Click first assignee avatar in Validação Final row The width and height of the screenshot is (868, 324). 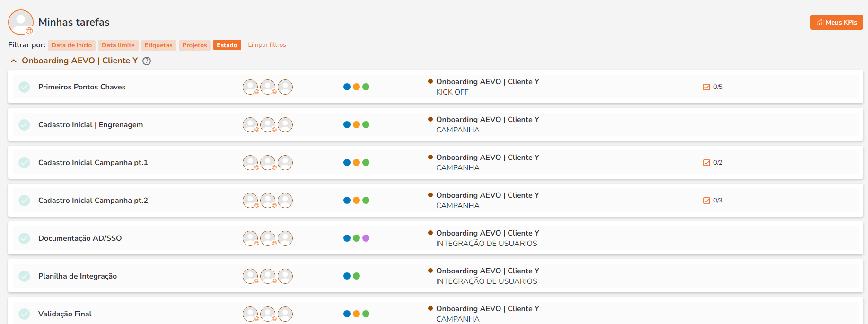point(250,314)
